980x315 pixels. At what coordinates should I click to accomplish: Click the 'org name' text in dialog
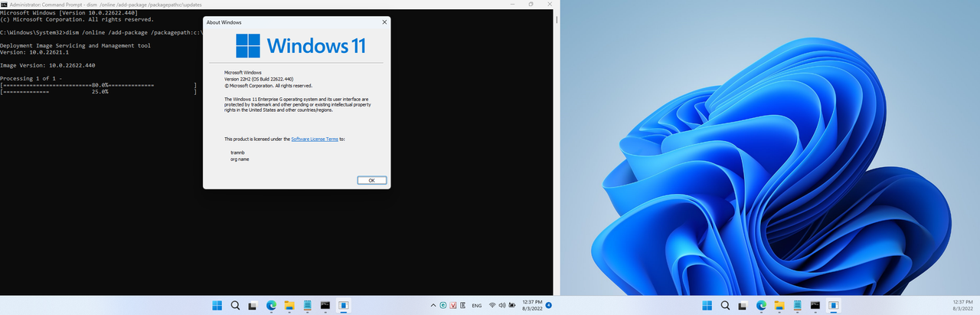[240, 159]
